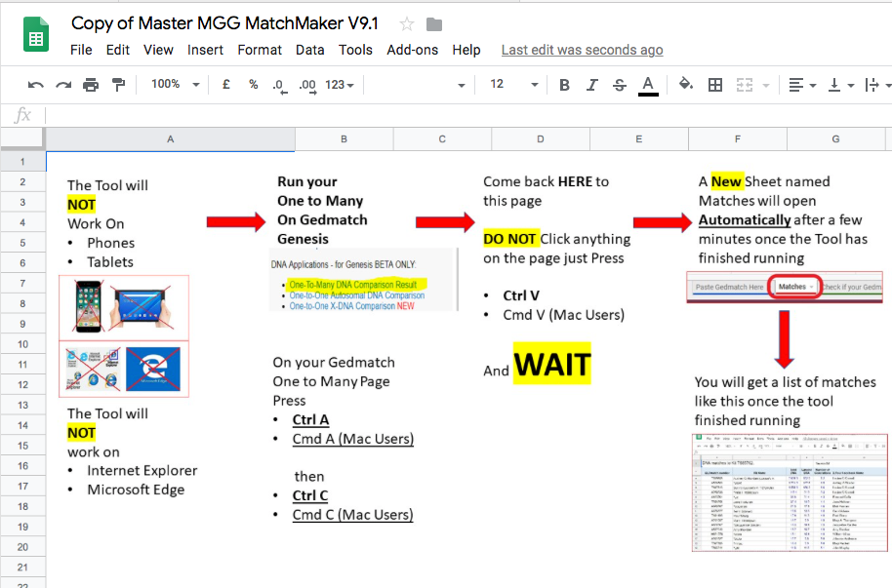Undo the last action

coord(35,85)
